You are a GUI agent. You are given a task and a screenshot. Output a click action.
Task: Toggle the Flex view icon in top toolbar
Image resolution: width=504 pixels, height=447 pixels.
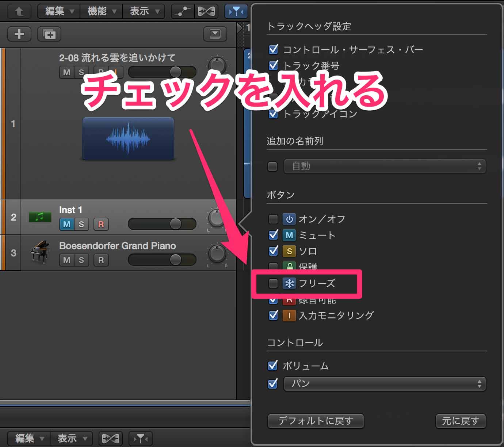(206, 11)
